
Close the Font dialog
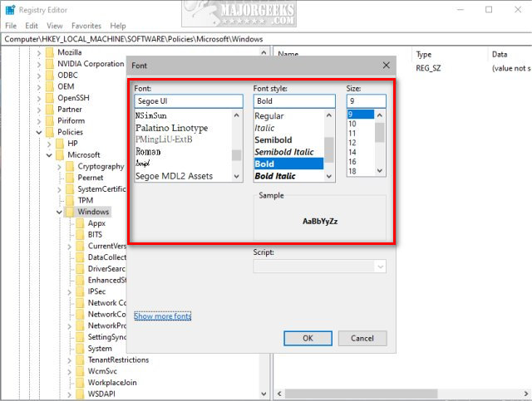pos(386,66)
